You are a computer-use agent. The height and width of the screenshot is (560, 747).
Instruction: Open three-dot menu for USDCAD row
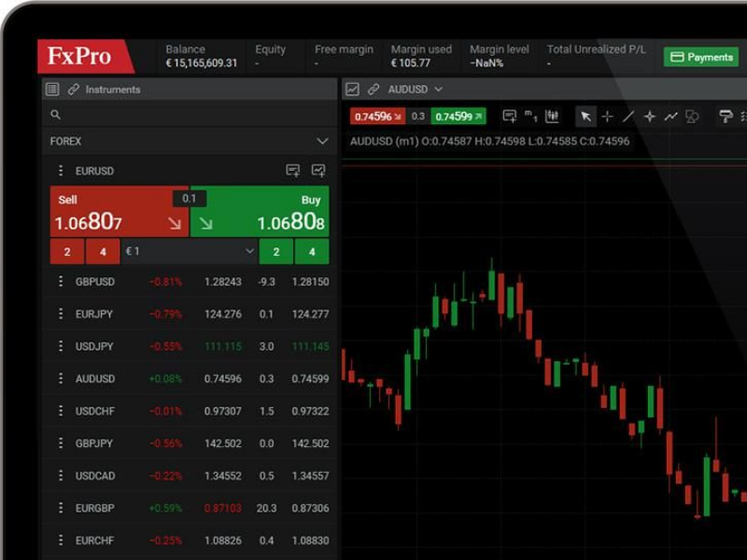pos(61,476)
